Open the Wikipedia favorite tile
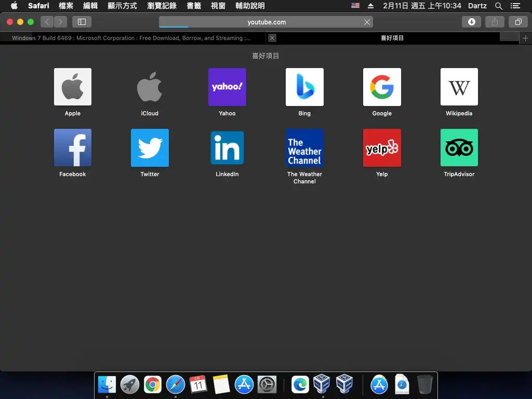Screen dimensions: 532x399 pos(459,87)
